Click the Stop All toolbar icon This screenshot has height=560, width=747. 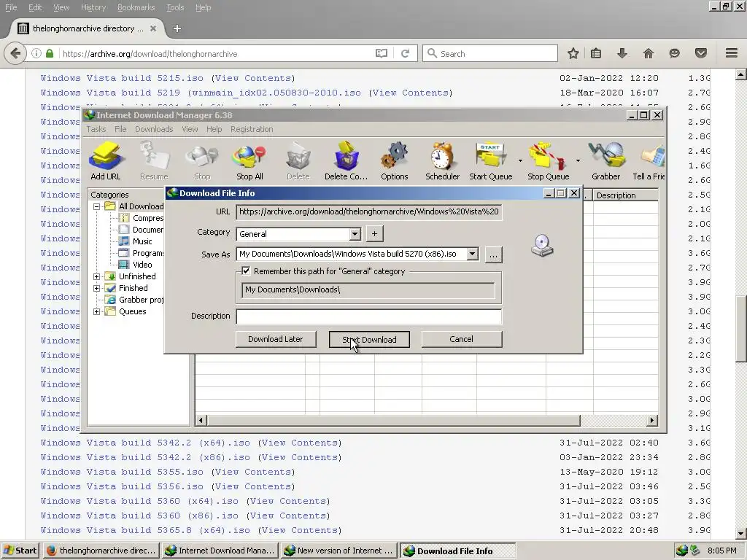249,160
